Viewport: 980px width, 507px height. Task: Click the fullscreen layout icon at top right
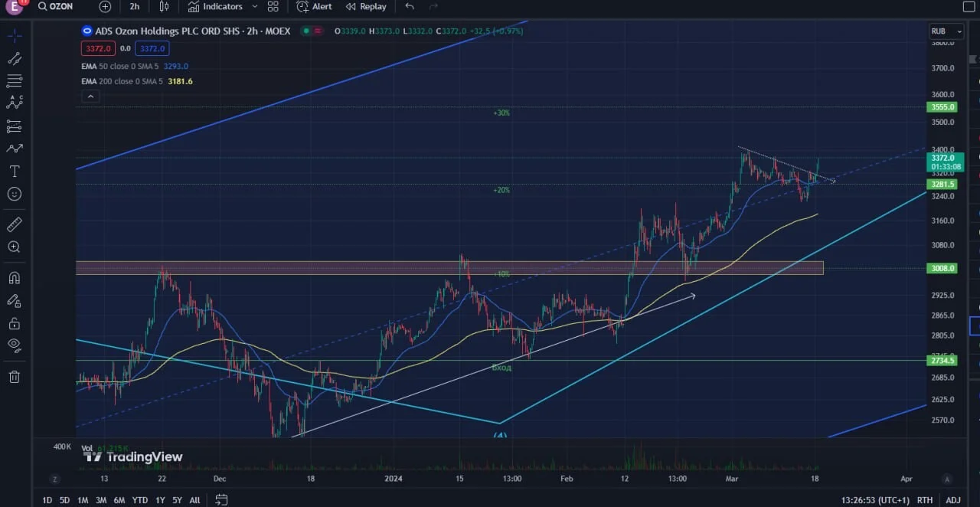click(x=968, y=6)
